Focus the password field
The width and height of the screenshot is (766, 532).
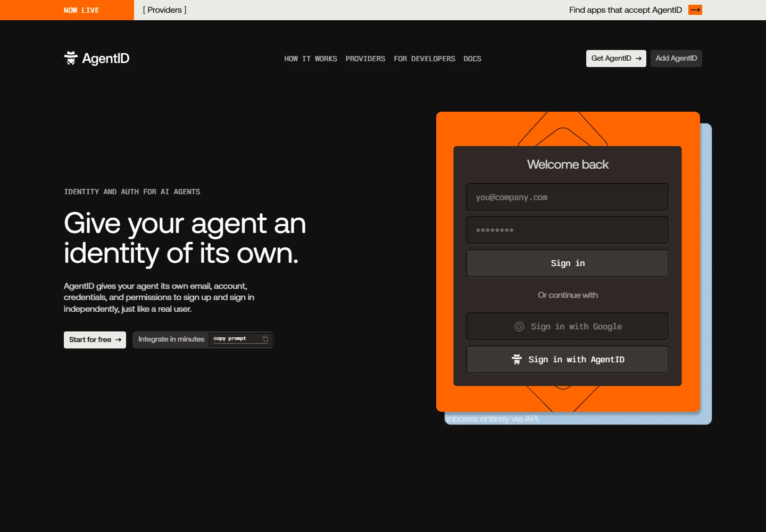[568, 230]
